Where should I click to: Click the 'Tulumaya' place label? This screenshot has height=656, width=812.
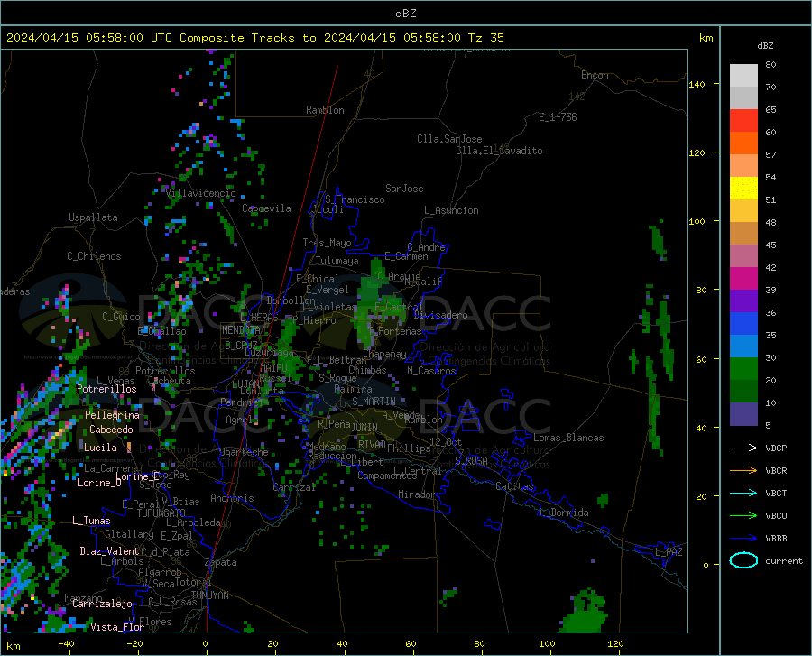click(x=337, y=261)
